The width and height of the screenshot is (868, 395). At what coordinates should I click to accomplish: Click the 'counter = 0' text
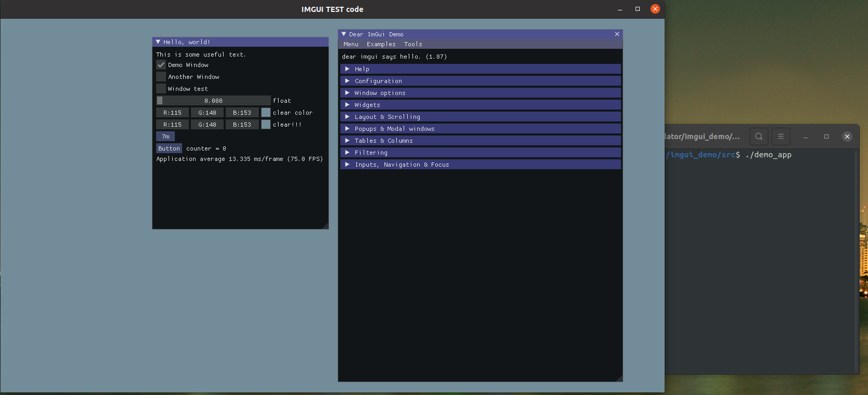point(206,148)
